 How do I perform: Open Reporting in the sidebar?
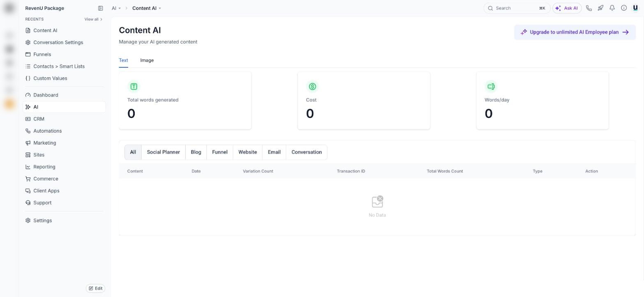pos(64,167)
